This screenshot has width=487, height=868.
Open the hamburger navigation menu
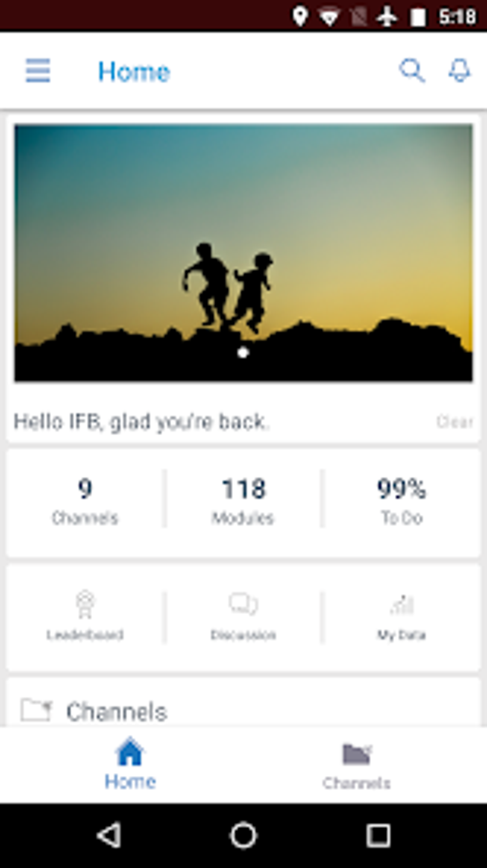click(38, 71)
